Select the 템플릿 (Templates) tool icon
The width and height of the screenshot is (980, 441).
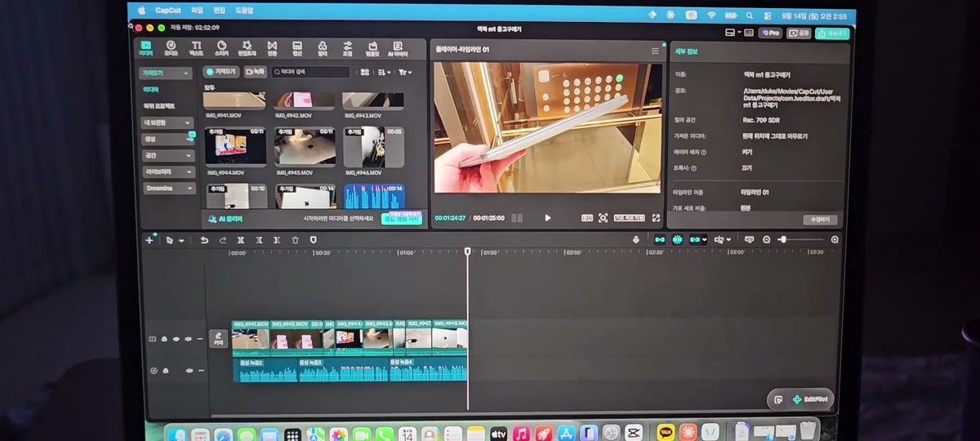372,48
